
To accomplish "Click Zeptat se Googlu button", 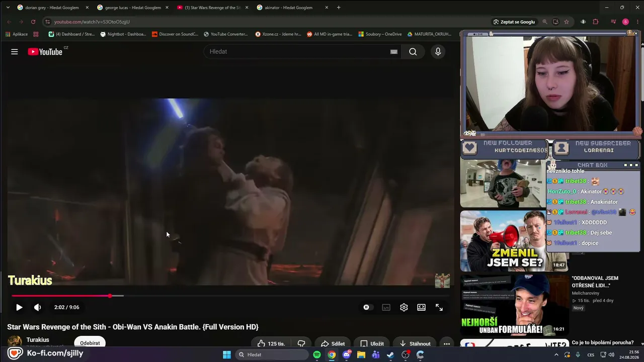I will click(514, 22).
